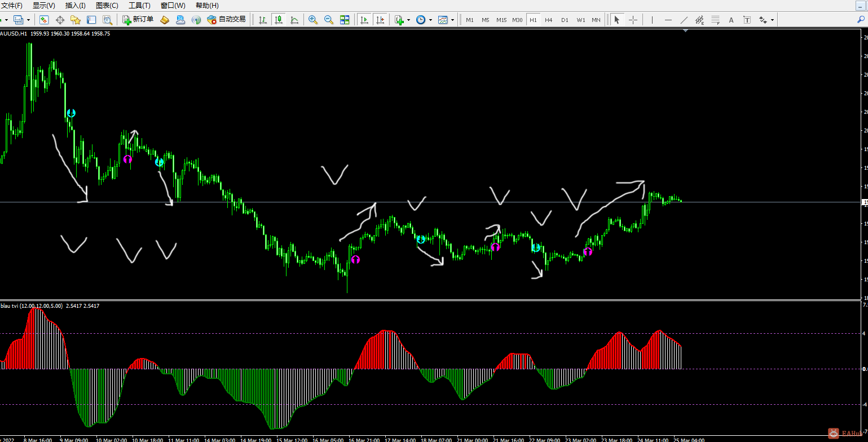868x442 pixels.
Task: Select the MN timeframe
Action: point(596,20)
